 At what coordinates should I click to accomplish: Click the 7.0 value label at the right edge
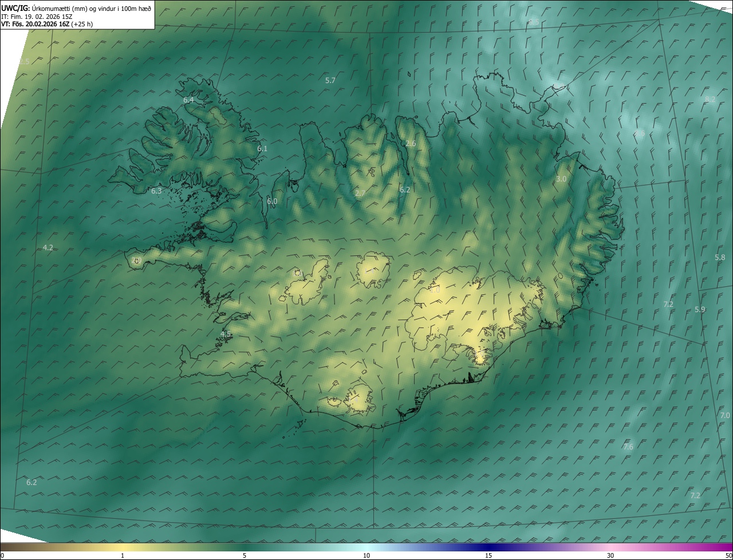725,416
